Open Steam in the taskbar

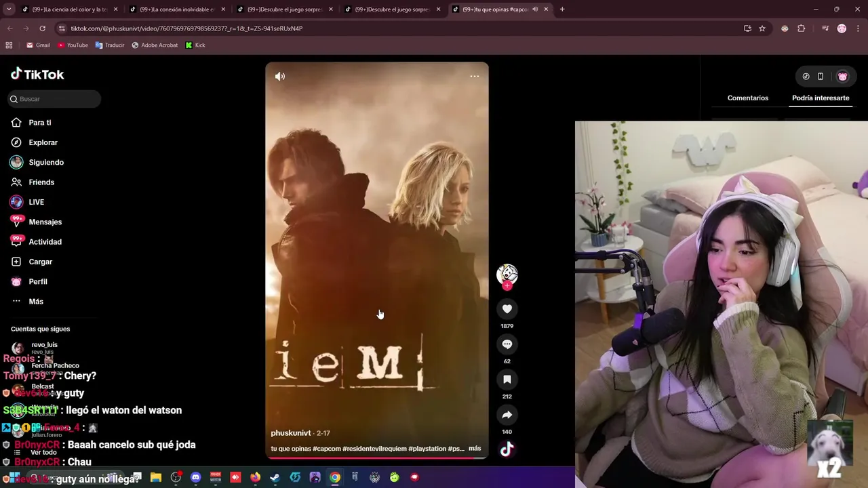tap(275, 477)
